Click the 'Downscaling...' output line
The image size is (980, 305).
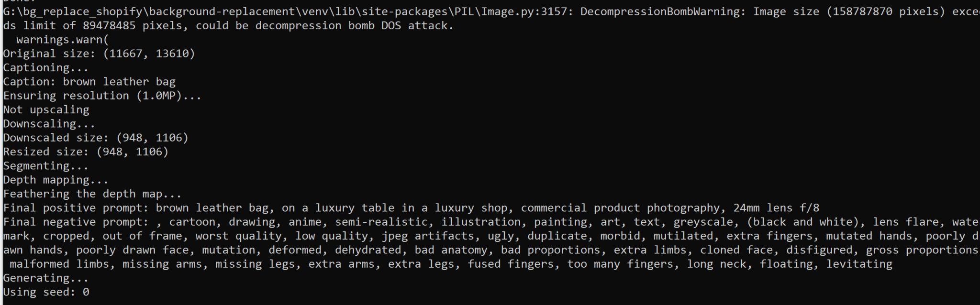49,124
